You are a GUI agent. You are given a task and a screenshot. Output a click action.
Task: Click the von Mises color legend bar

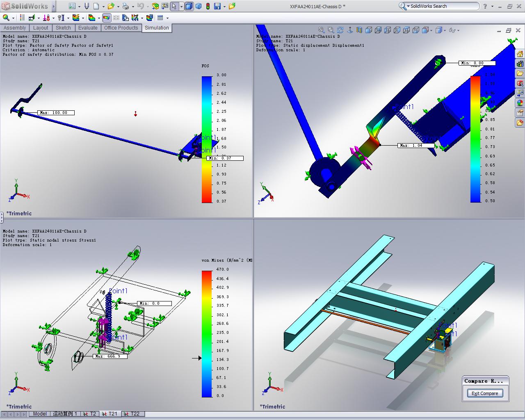click(x=207, y=334)
